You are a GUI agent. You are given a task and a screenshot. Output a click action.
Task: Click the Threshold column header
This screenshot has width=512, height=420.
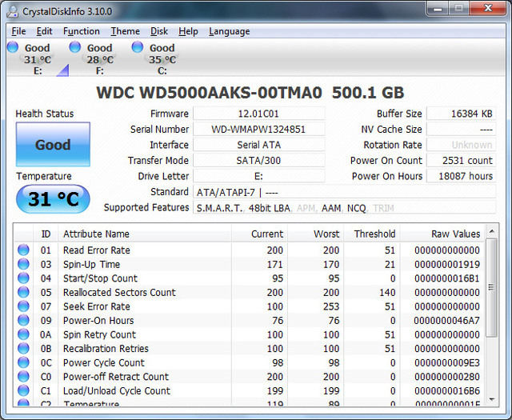click(372, 234)
